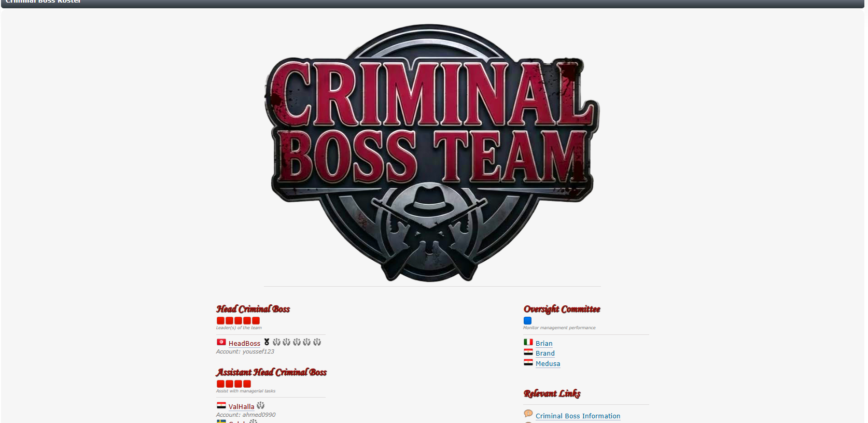
Task: Open Brian's profile link
Action: click(544, 344)
